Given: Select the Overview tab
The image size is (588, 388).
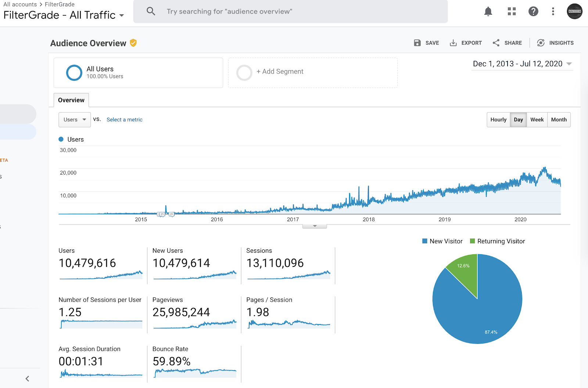Looking at the screenshot, I should 71,100.
